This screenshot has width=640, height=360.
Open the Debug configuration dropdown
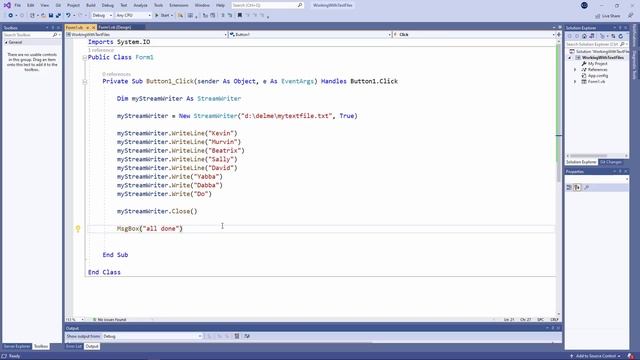(102, 16)
